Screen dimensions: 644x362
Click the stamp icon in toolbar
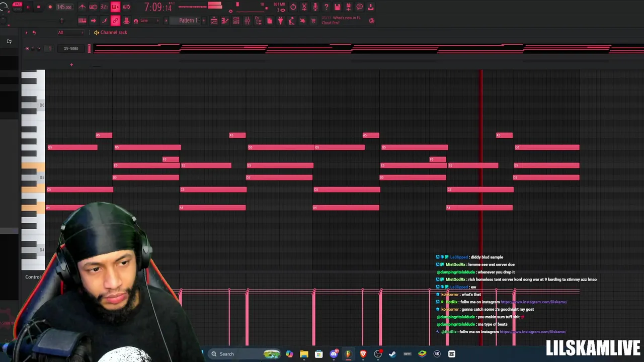pyautogui.click(x=126, y=21)
